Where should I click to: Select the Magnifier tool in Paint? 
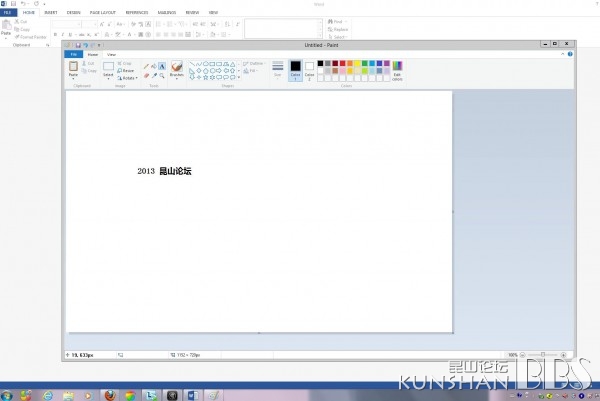pyautogui.click(x=162, y=75)
